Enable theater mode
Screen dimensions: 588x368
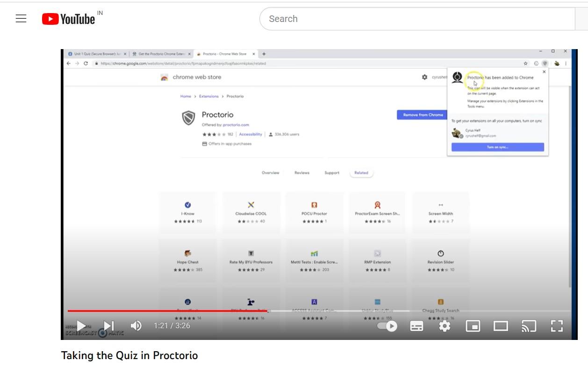pyautogui.click(x=501, y=326)
